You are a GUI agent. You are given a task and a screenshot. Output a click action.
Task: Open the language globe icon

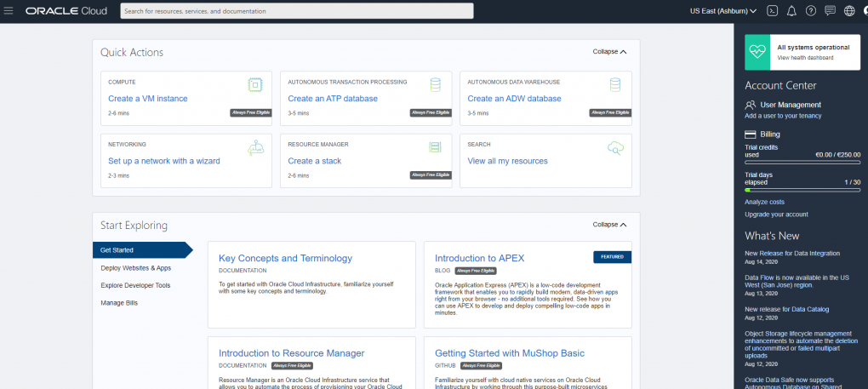click(849, 11)
